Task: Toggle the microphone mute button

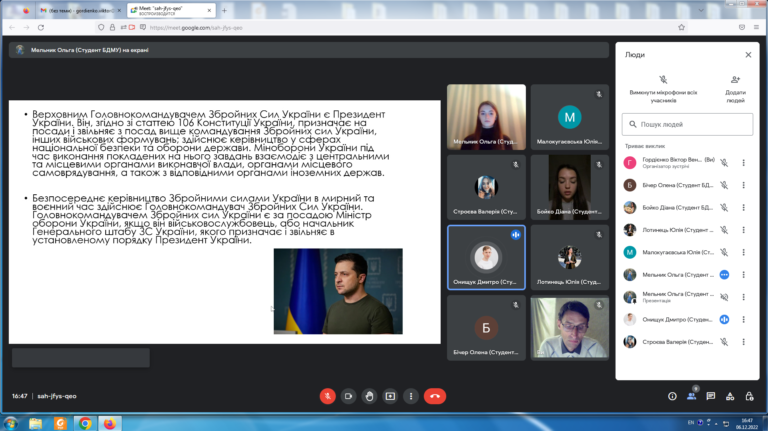Action: pyautogui.click(x=328, y=396)
